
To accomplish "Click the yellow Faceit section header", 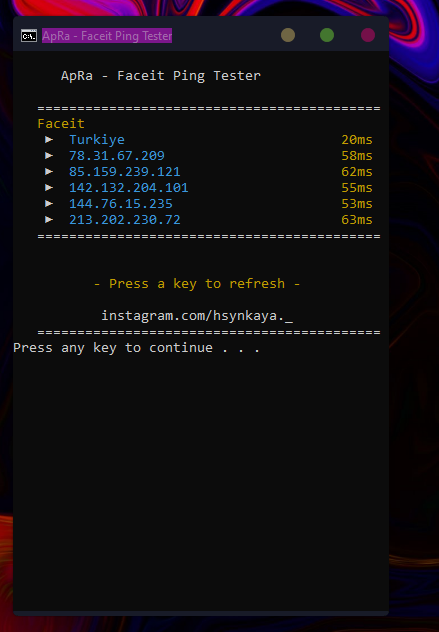I will click(x=61, y=123).
